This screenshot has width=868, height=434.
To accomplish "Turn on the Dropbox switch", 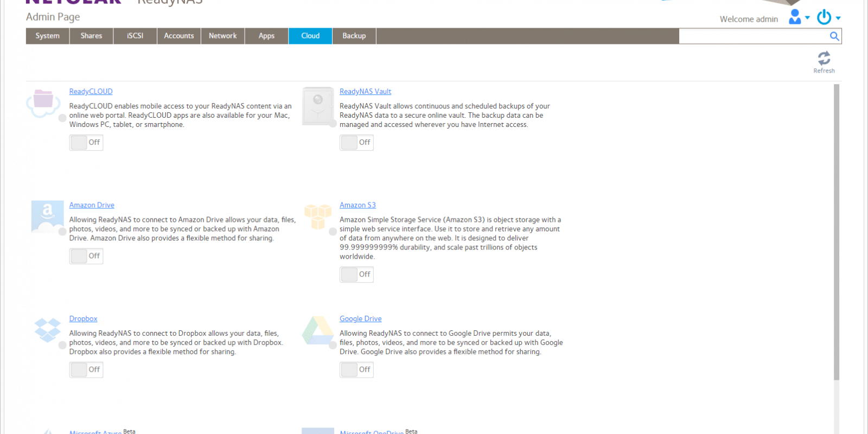I will [x=86, y=369].
